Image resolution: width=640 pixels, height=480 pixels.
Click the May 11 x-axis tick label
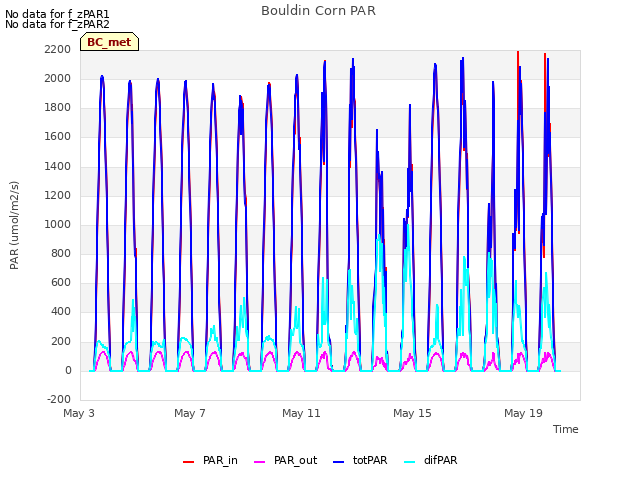tap(301, 413)
